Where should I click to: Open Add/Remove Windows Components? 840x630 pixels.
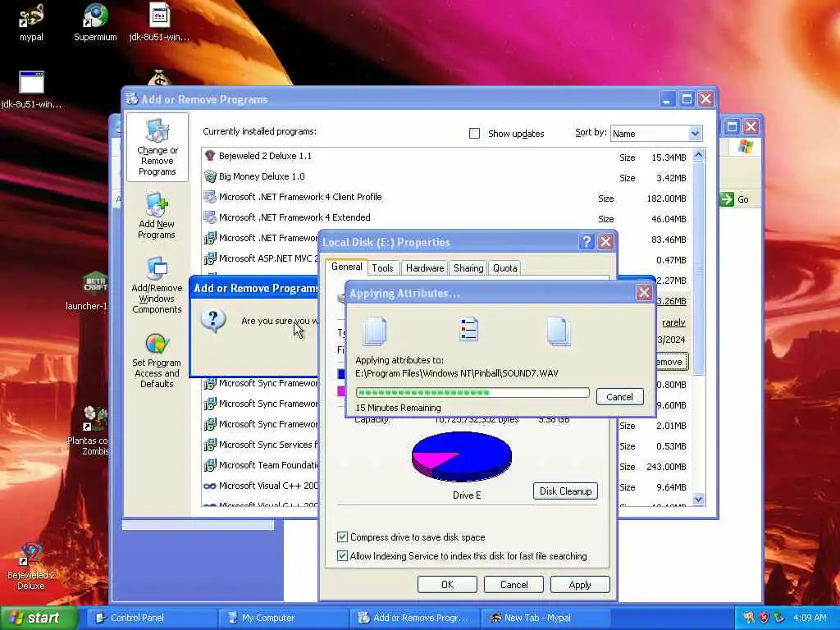click(x=157, y=285)
